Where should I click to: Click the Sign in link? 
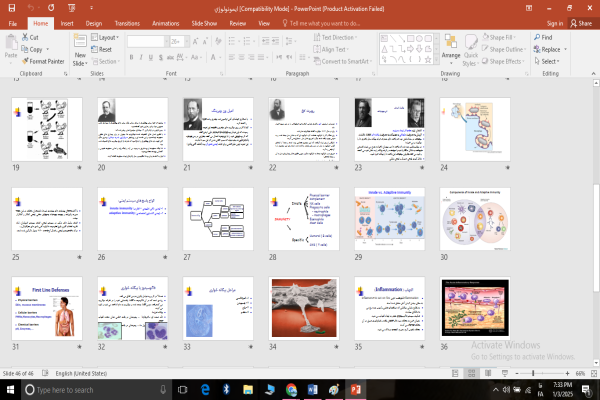[554, 21]
